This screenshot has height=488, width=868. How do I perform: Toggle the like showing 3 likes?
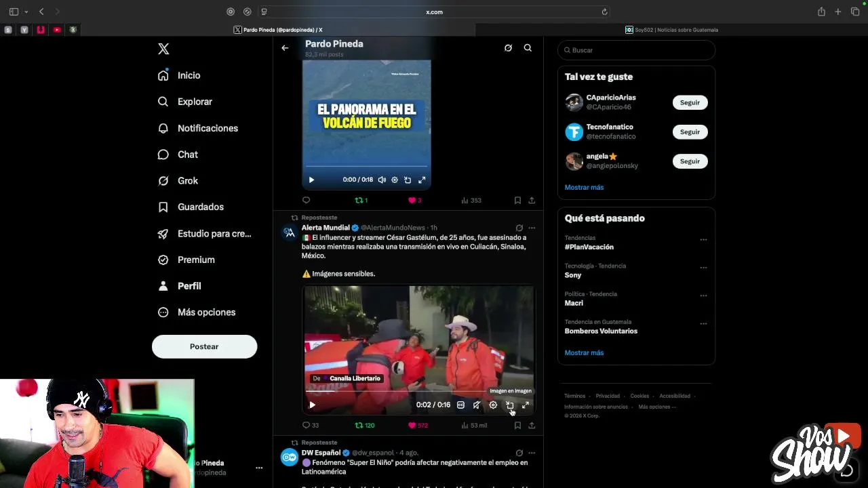tap(414, 200)
